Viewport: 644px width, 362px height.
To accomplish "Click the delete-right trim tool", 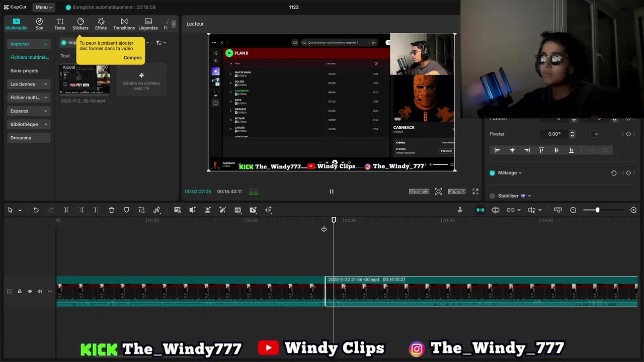I will point(96,210).
